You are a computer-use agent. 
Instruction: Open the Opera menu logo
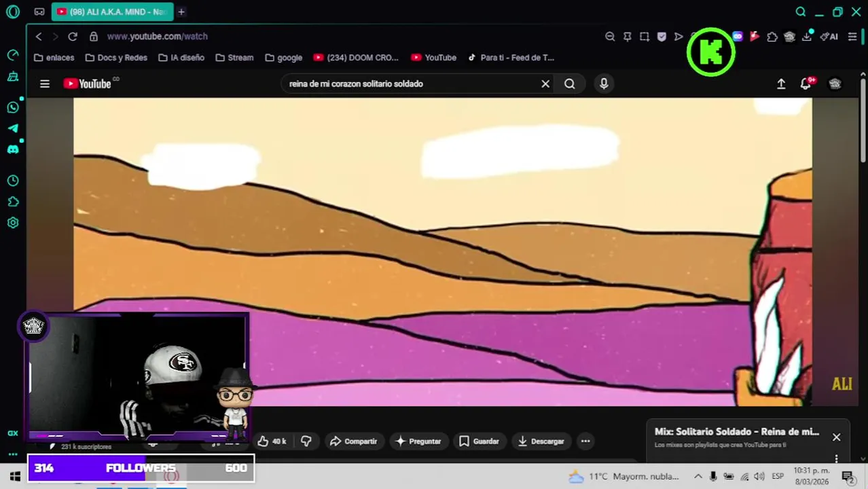[x=13, y=12]
